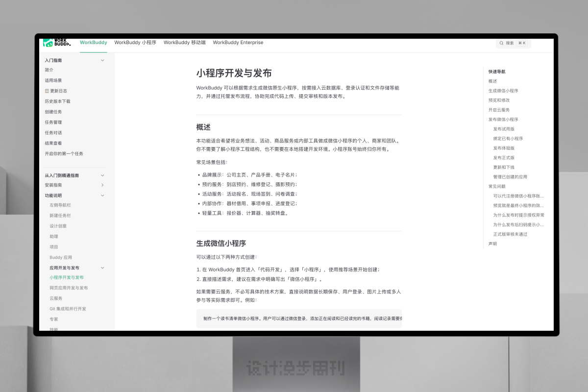Screen dimensions: 588x392
Task: Open 任务管理 in the sidebar
Action: tap(53, 122)
